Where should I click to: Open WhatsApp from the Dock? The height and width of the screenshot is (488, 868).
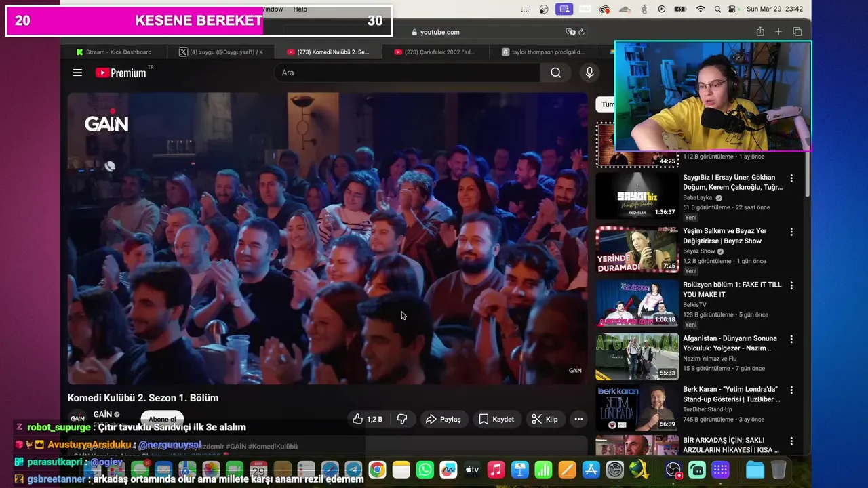pyautogui.click(x=425, y=470)
